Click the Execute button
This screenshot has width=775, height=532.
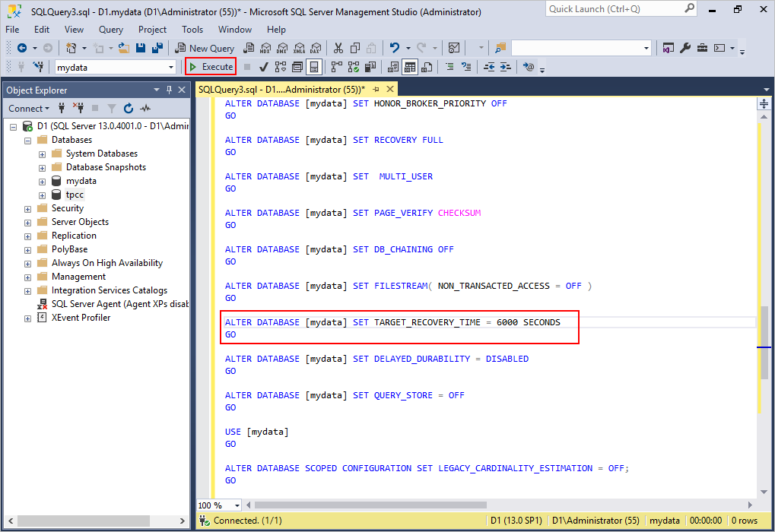click(x=211, y=66)
